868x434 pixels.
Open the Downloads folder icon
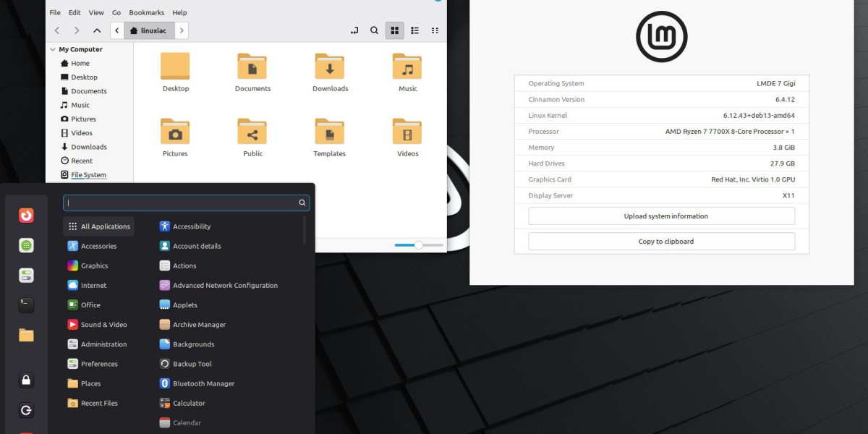[330, 67]
